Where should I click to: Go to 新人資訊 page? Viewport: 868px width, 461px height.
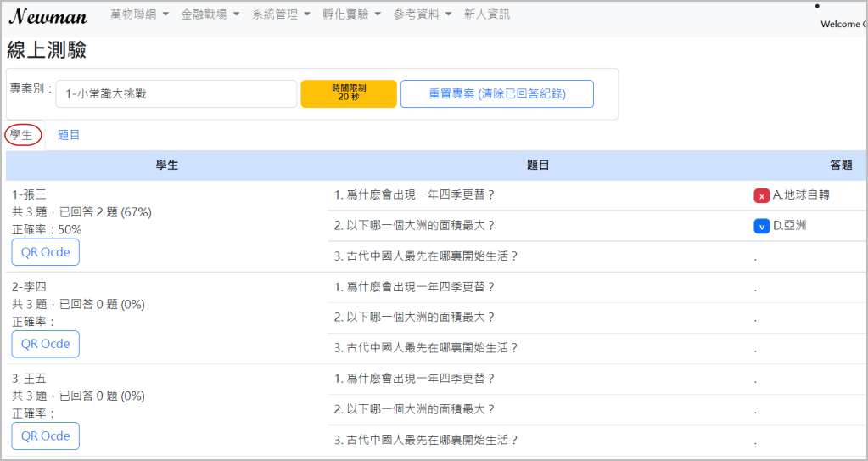[487, 14]
